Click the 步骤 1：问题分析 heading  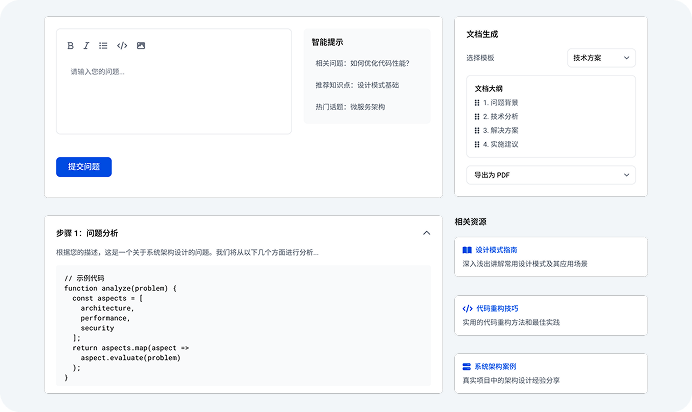87,233
